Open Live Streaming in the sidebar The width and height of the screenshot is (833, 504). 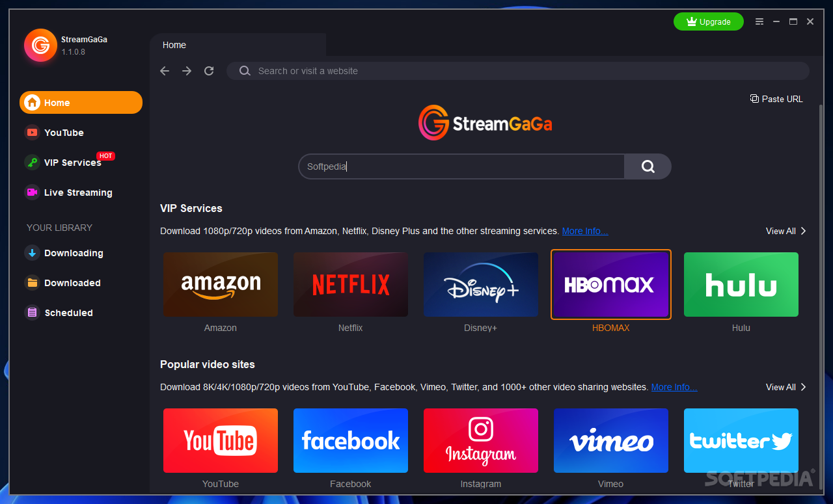[x=69, y=192]
